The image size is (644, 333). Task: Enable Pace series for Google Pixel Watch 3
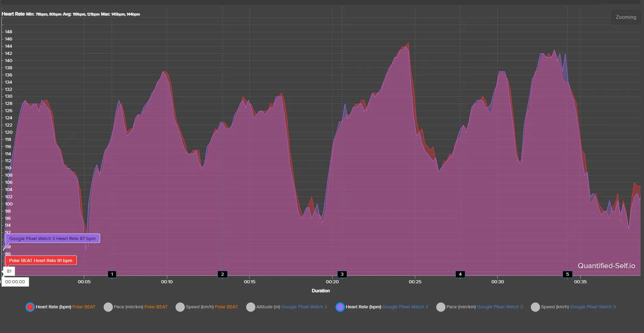[441, 307]
